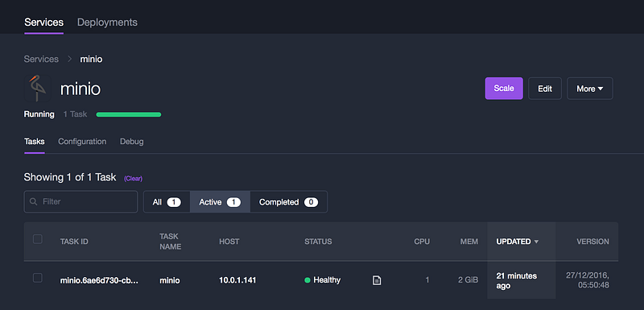Sort by CPU column header
Image resolution: width=644 pixels, height=310 pixels.
point(422,242)
